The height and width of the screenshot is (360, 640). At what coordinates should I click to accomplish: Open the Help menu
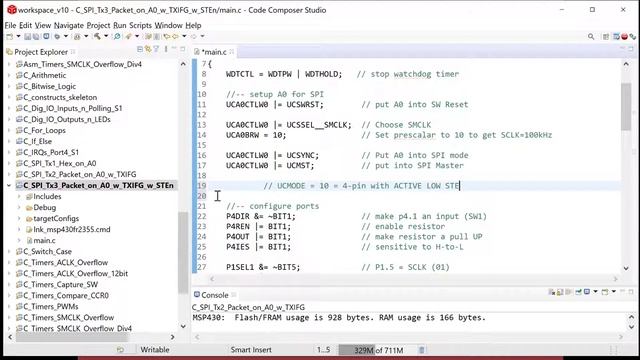193,25
